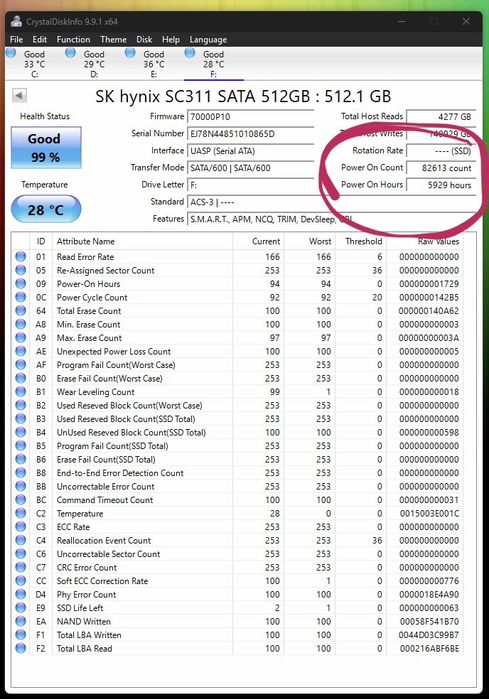
Task: Open the Function menu
Action: coord(73,39)
